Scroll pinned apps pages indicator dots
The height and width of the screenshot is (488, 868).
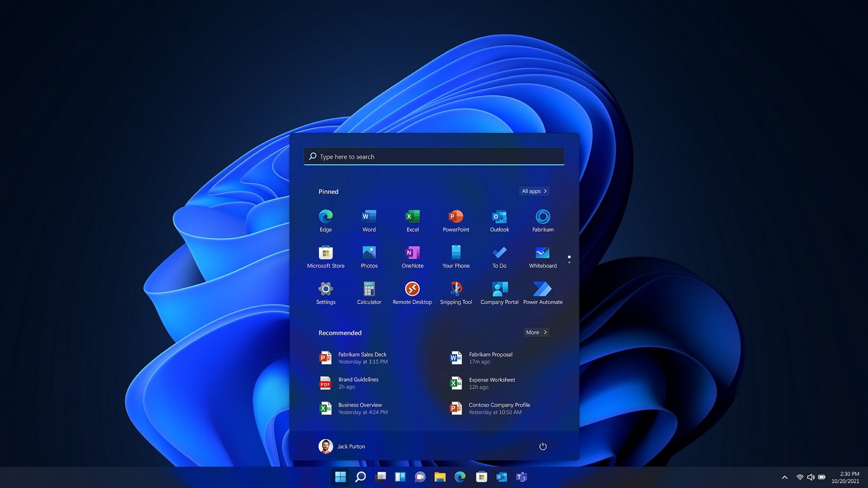569,258
